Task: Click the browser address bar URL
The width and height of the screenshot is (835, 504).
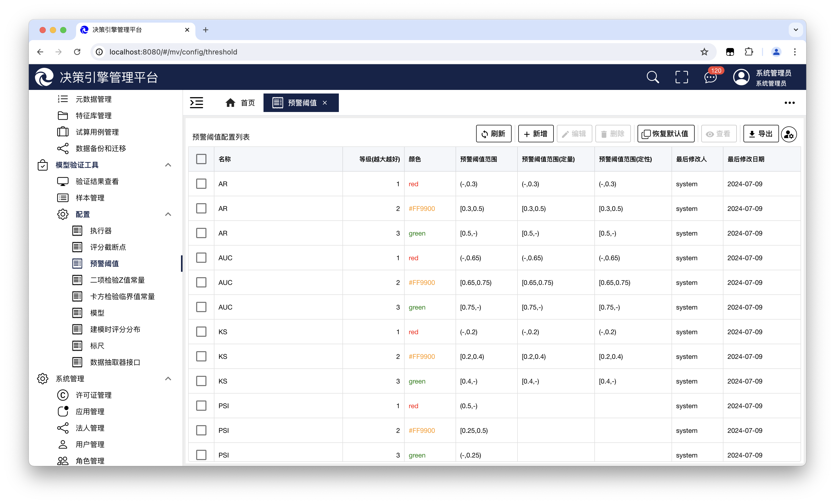Action: tap(173, 52)
